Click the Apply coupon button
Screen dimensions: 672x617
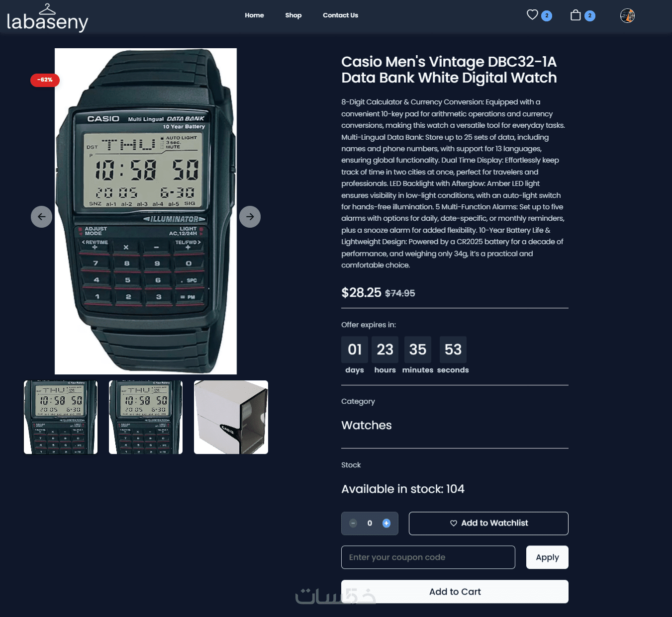coord(547,557)
